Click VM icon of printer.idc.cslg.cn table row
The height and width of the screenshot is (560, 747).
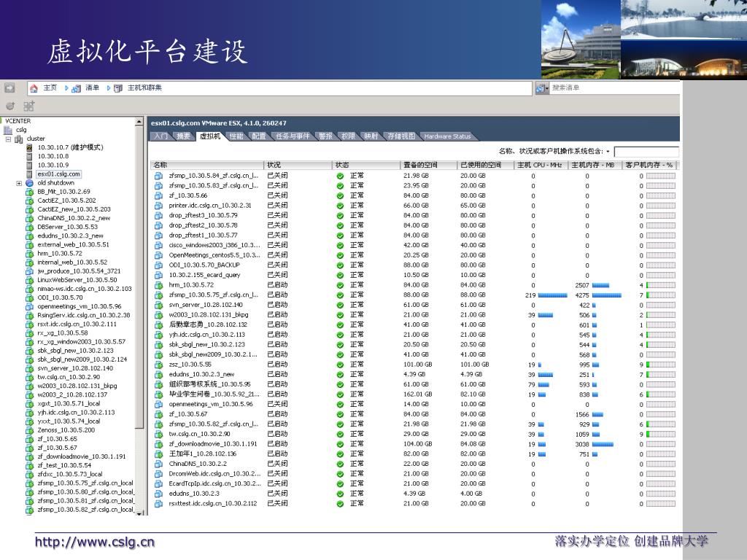(x=158, y=206)
